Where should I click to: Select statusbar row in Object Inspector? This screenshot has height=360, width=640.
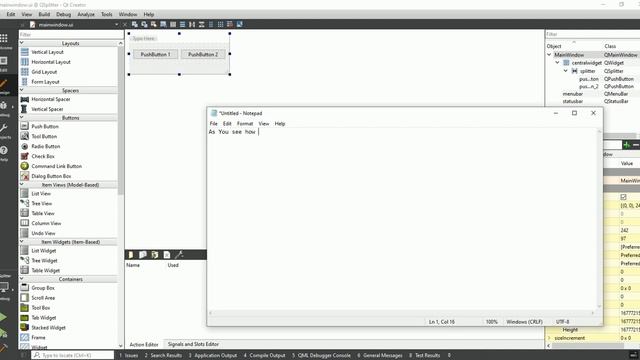[x=593, y=101]
